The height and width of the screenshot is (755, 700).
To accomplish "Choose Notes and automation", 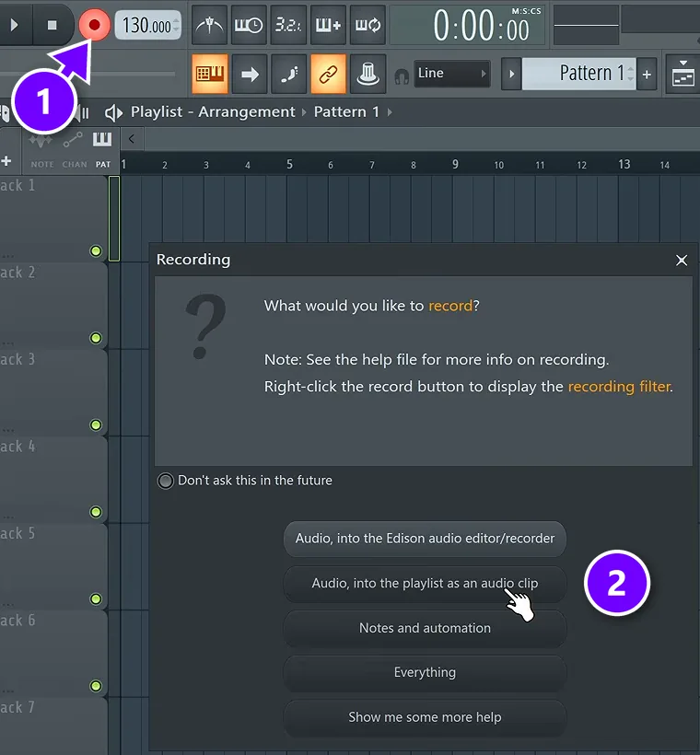I will 425,628.
